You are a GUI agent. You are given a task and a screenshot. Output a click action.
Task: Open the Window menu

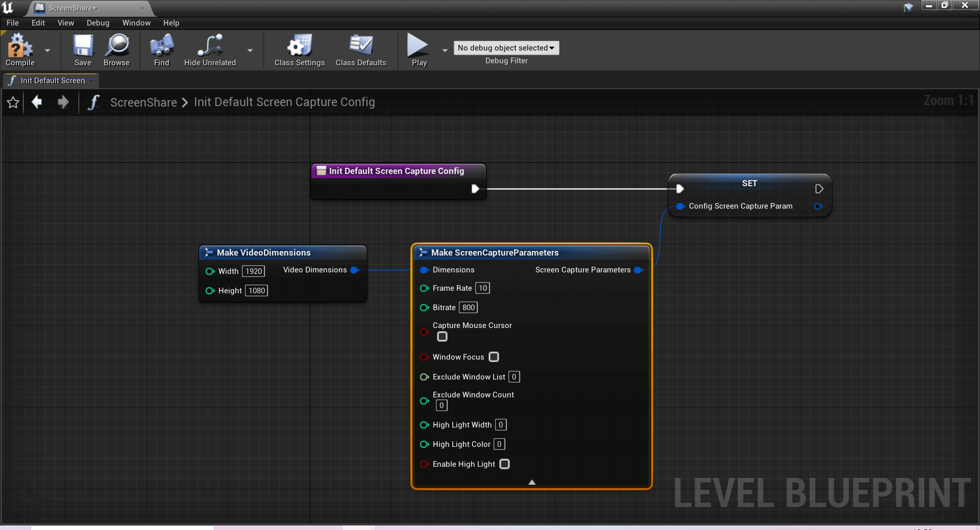pos(136,23)
